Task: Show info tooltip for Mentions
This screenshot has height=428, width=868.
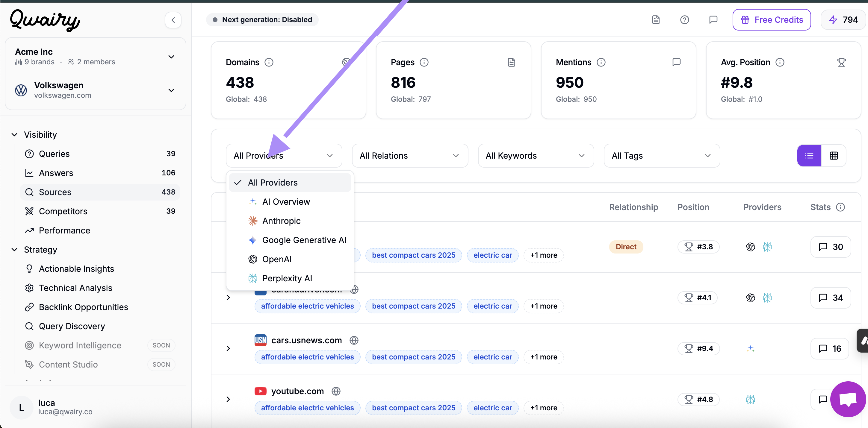Action: click(x=601, y=62)
